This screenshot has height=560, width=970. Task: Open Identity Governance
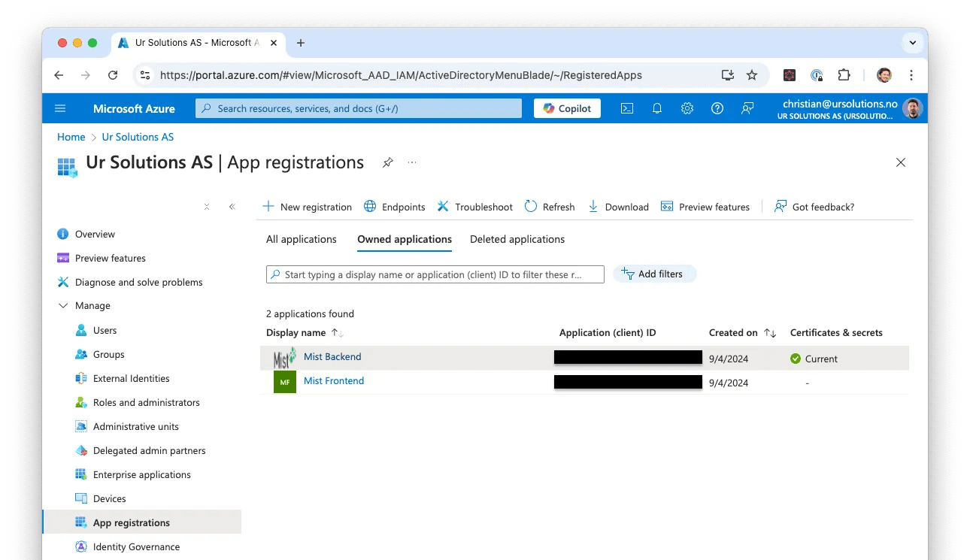[x=136, y=547]
